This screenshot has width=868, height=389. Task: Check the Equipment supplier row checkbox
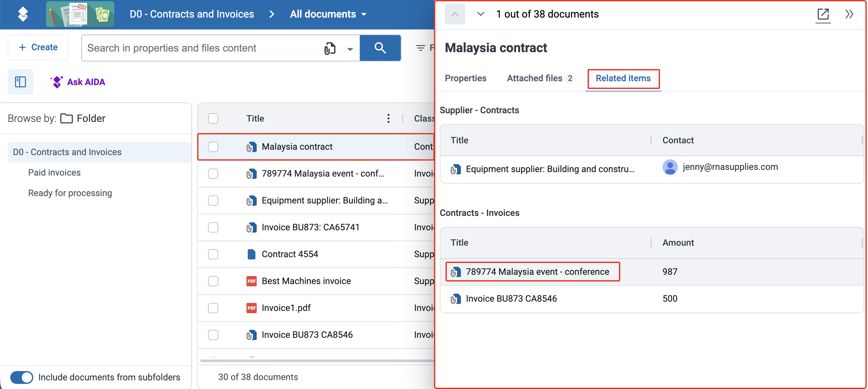(213, 201)
